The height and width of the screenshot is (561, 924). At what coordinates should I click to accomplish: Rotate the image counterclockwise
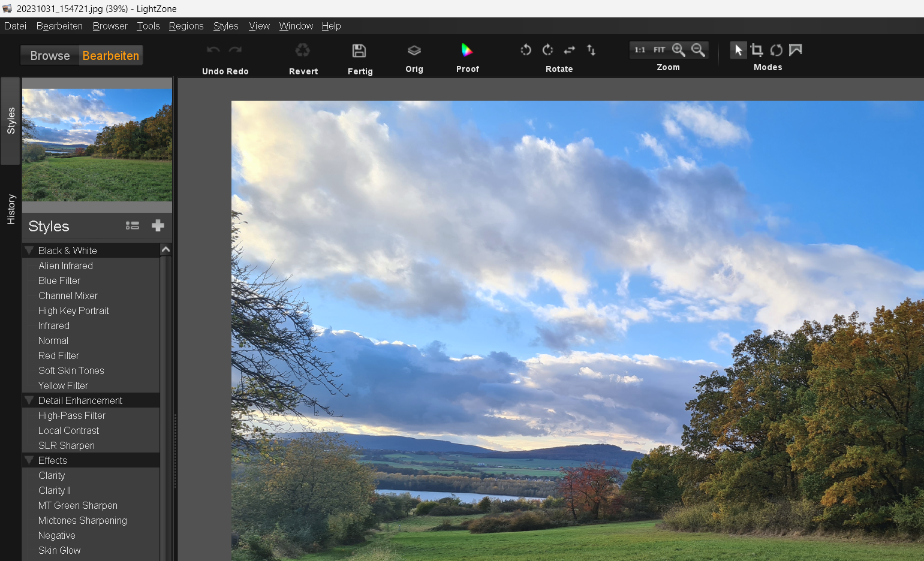(x=526, y=50)
